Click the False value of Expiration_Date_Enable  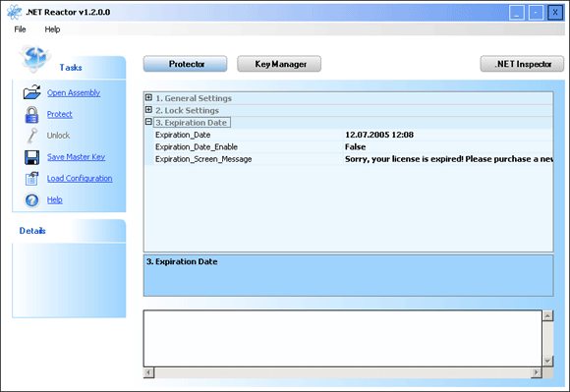355,146
